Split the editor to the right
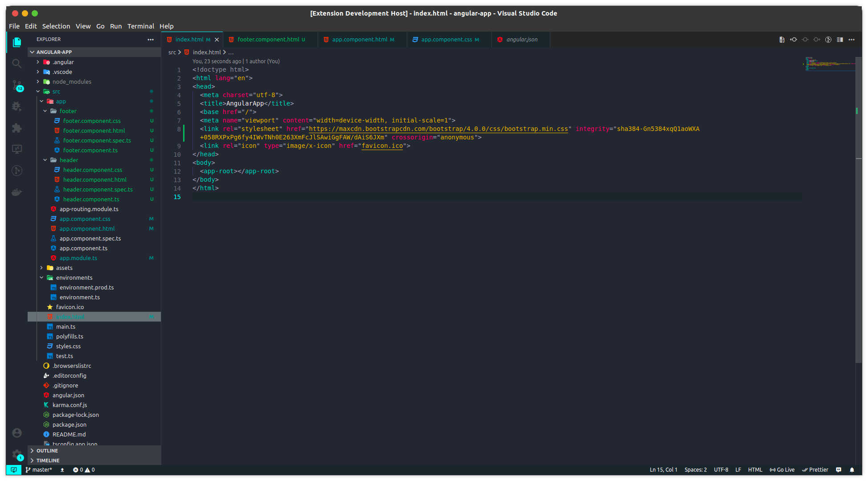 [840, 40]
